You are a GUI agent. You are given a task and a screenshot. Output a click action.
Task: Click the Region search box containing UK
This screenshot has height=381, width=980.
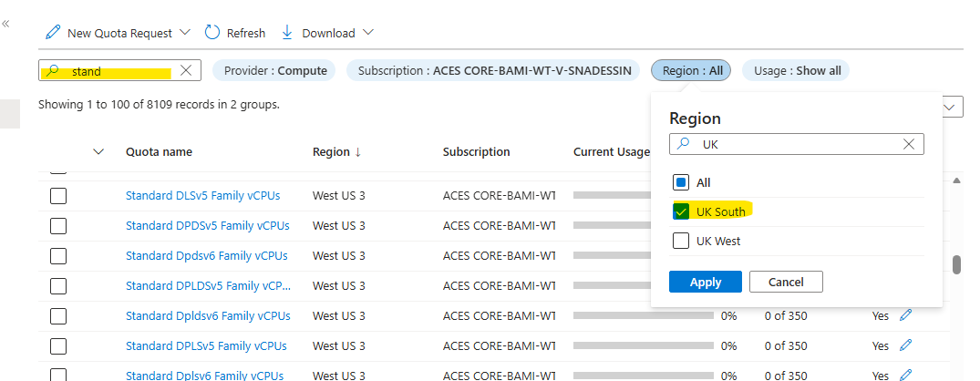796,144
